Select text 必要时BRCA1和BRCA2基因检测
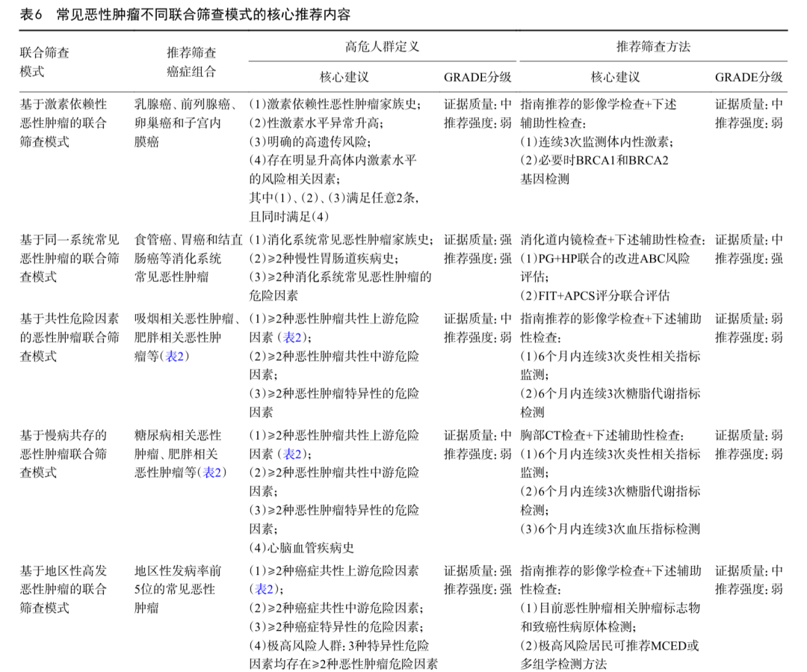 [594, 170]
